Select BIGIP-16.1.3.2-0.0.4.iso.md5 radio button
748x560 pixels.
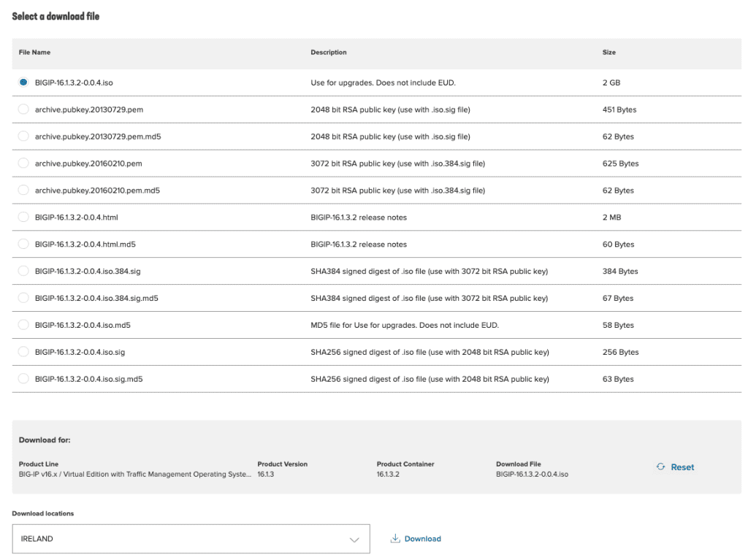(23, 325)
